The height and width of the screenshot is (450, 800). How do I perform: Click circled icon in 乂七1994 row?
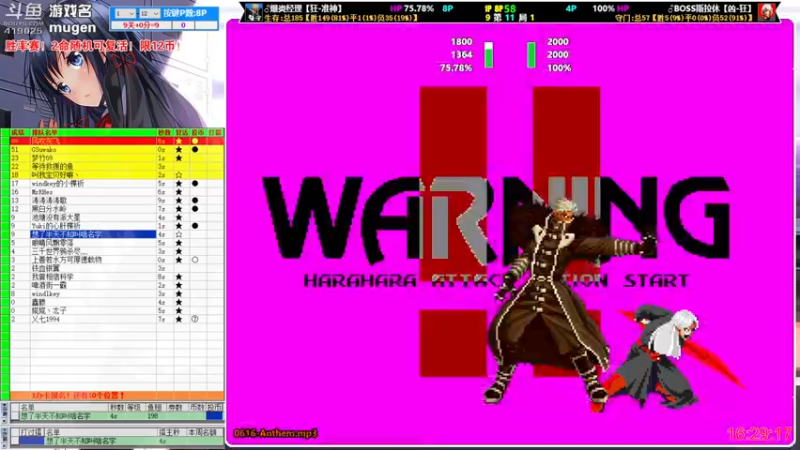pyautogui.click(x=195, y=319)
